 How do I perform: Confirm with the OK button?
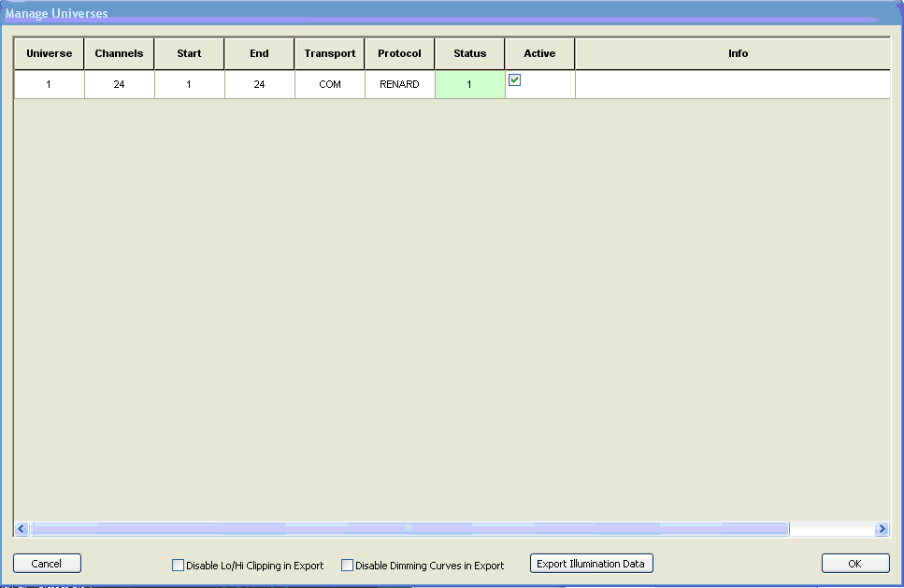click(855, 563)
